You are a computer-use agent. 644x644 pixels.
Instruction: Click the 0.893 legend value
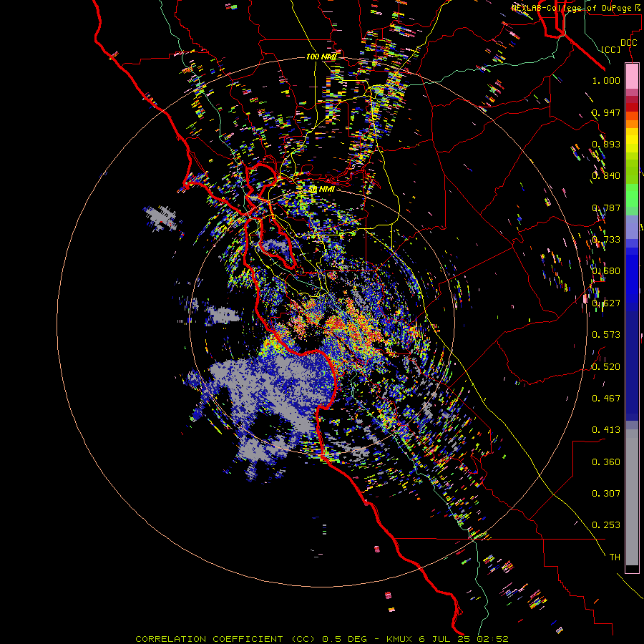coord(606,144)
